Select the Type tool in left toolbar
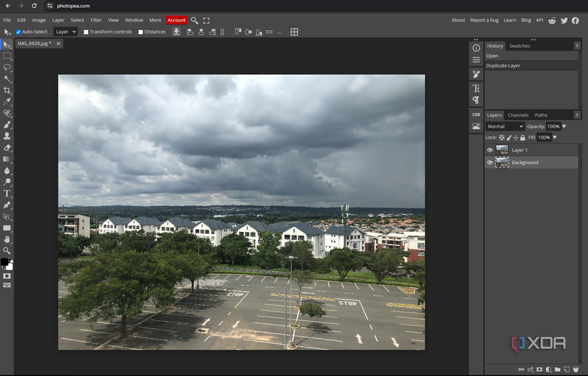Screen dimensions: 588x376 point(6,193)
